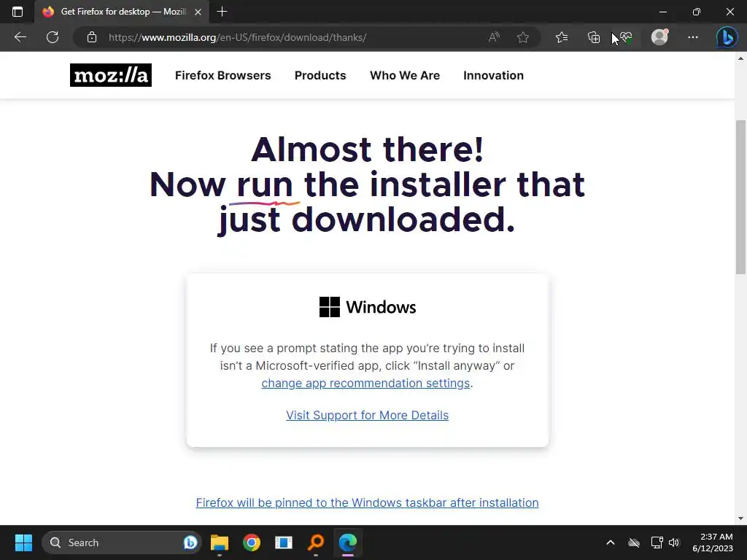Close the Get Firefox for desktop tab
The image size is (747, 560).
[198, 12]
